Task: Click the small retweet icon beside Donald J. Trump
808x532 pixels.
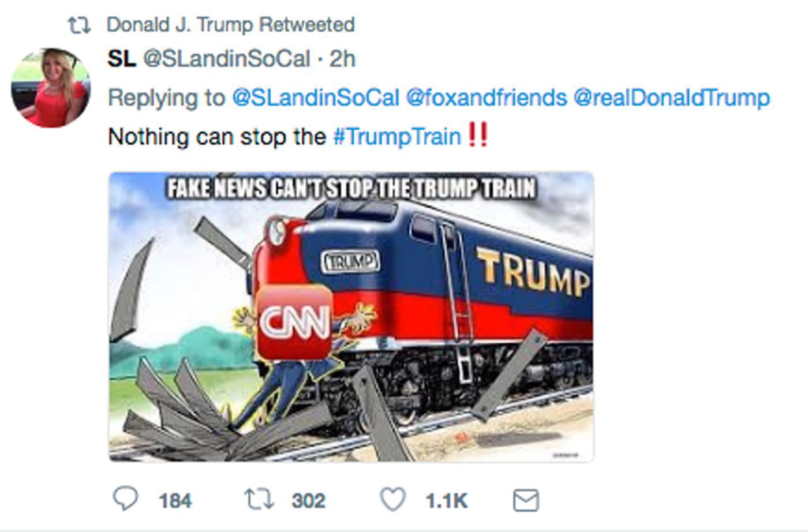Action: pos(79,25)
